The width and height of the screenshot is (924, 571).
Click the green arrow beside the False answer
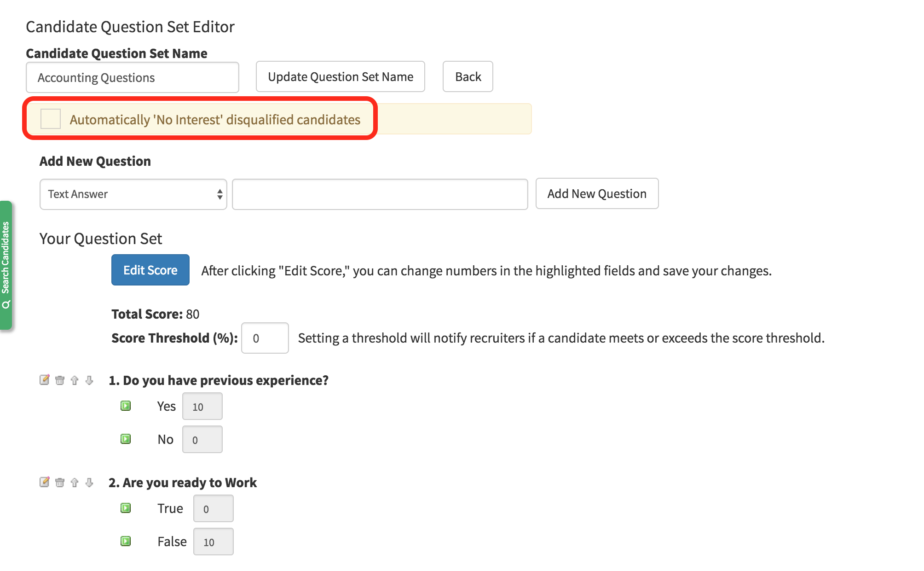(126, 541)
